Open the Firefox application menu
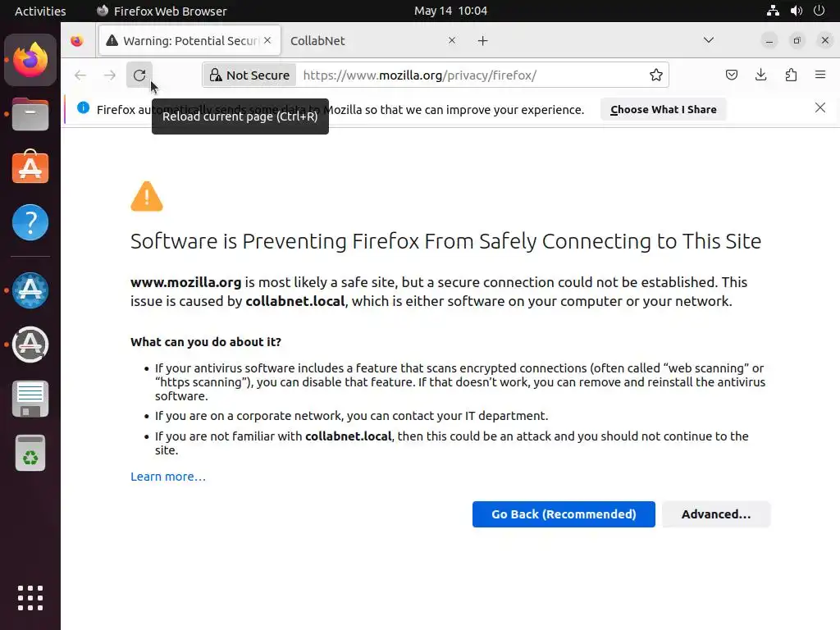This screenshot has width=840, height=630. coord(820,75)
